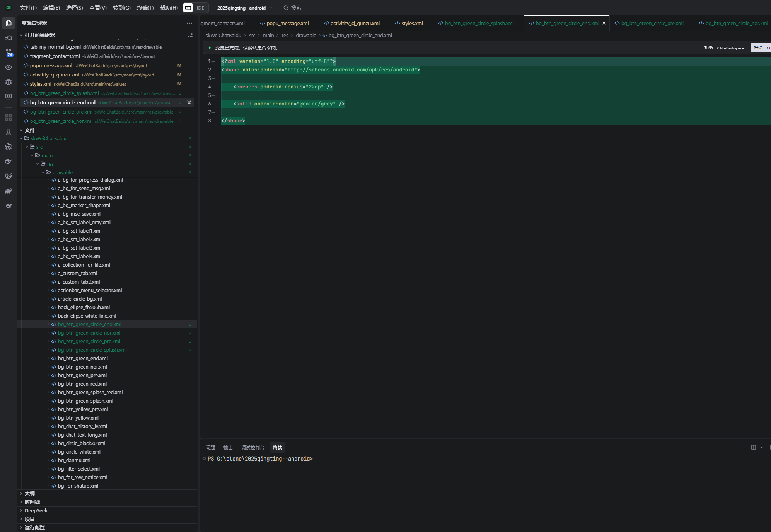Click the search magnifier in title bar
The image size is (771, 532).
tap(286, 8)
